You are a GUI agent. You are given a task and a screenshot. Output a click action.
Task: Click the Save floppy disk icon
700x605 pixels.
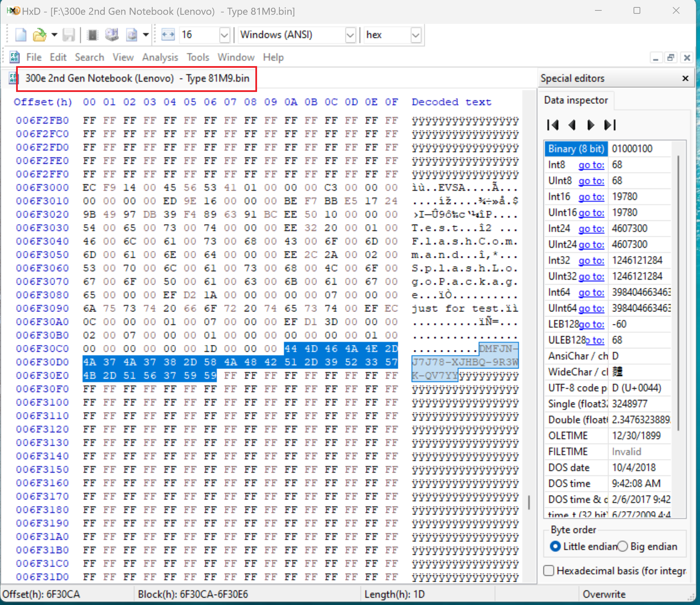[68, 35]
